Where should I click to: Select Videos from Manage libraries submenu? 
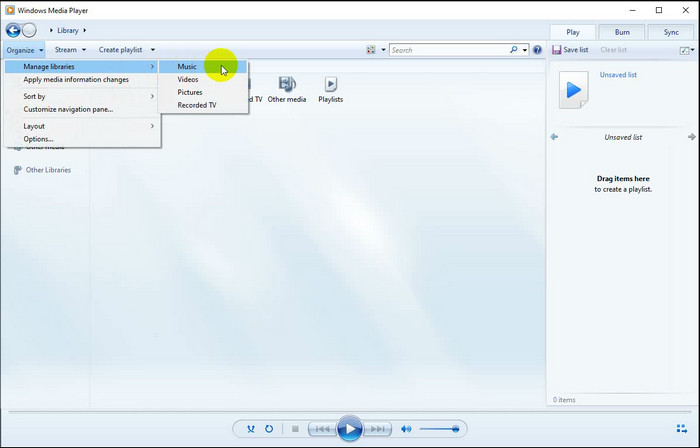point(188,79)
